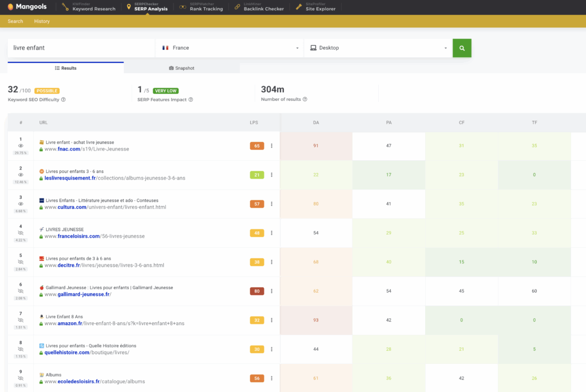Sort by the PA column header

click(x=389, y=122)
